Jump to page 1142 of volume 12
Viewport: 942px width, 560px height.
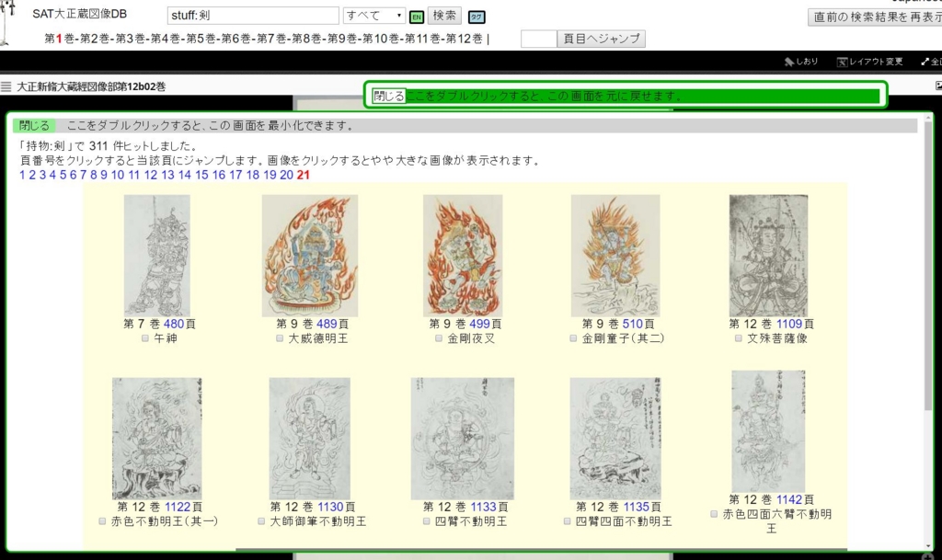789,500
